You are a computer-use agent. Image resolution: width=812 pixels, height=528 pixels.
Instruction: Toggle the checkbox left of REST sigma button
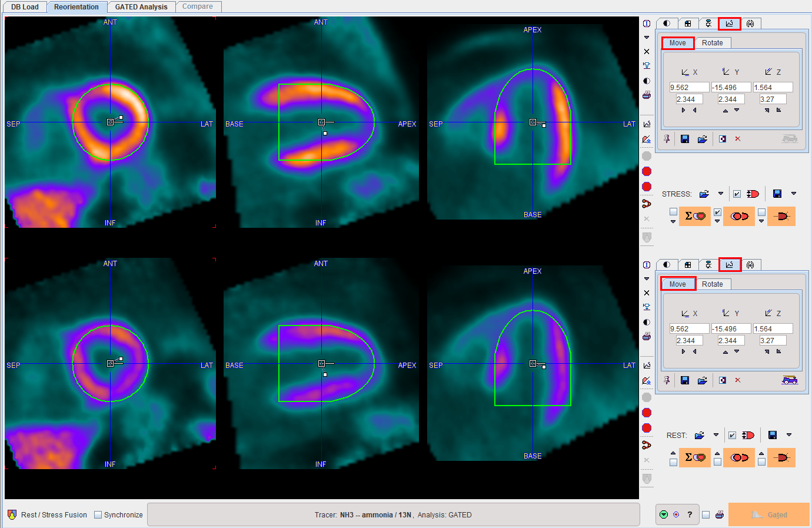pyautogui.click(x=673, y=462)
